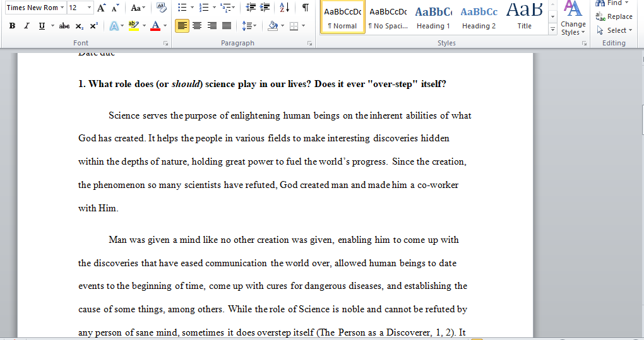The width and height of the screenshot is (644, 340).
Task: Toggle superscript formatting
Action: 93,26
